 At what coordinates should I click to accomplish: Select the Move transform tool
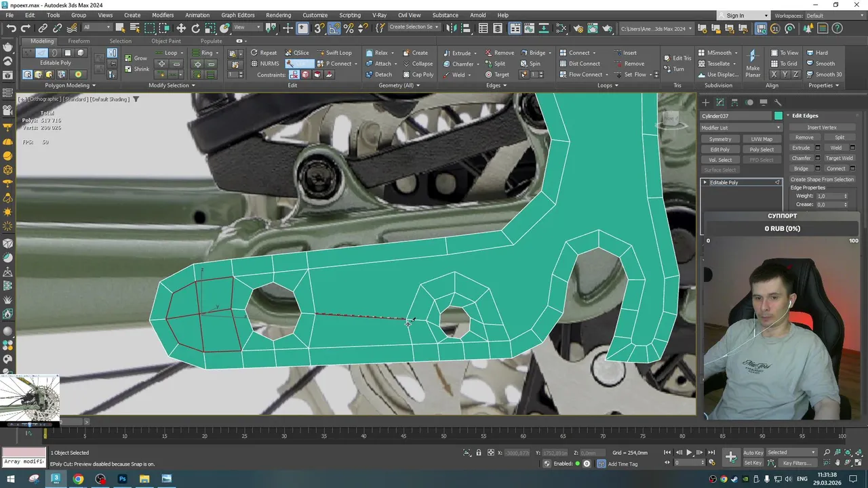tap(181, 28)
